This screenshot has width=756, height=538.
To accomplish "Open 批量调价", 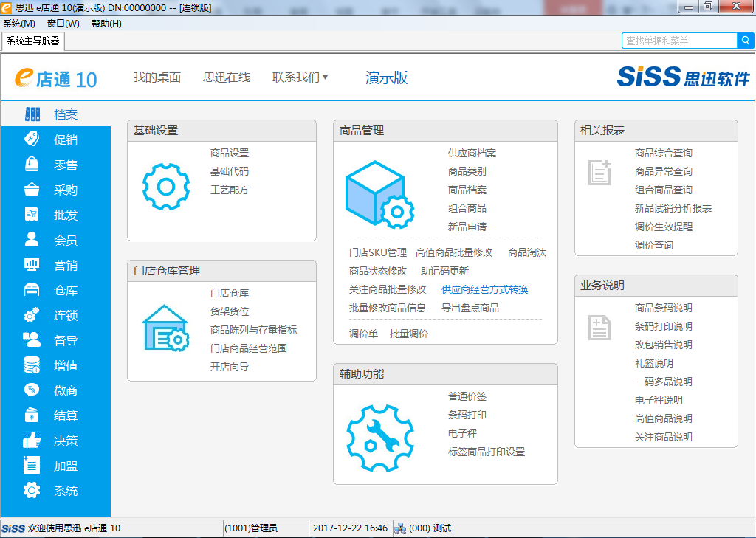I will pyautogui.click(x=409, y=334).
